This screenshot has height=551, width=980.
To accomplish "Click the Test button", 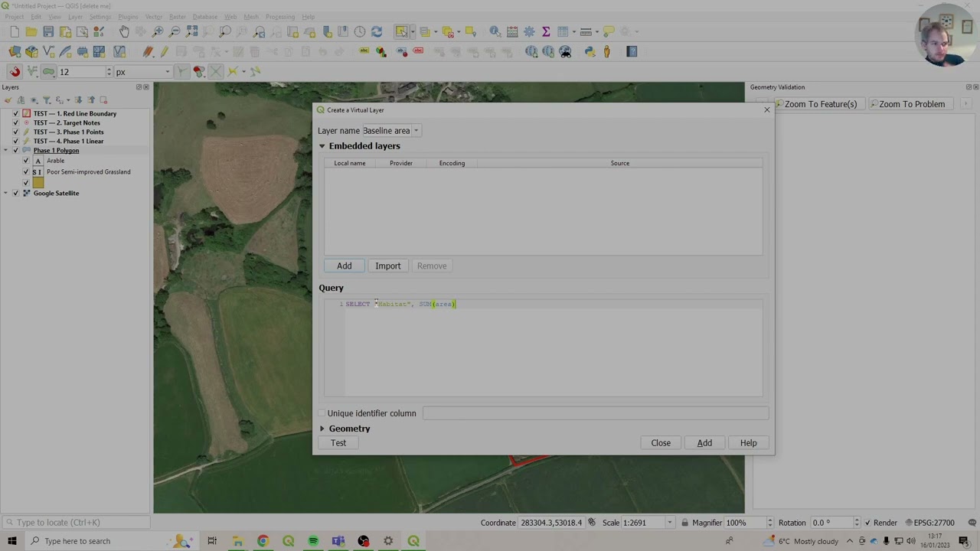I will coord(338,443).
